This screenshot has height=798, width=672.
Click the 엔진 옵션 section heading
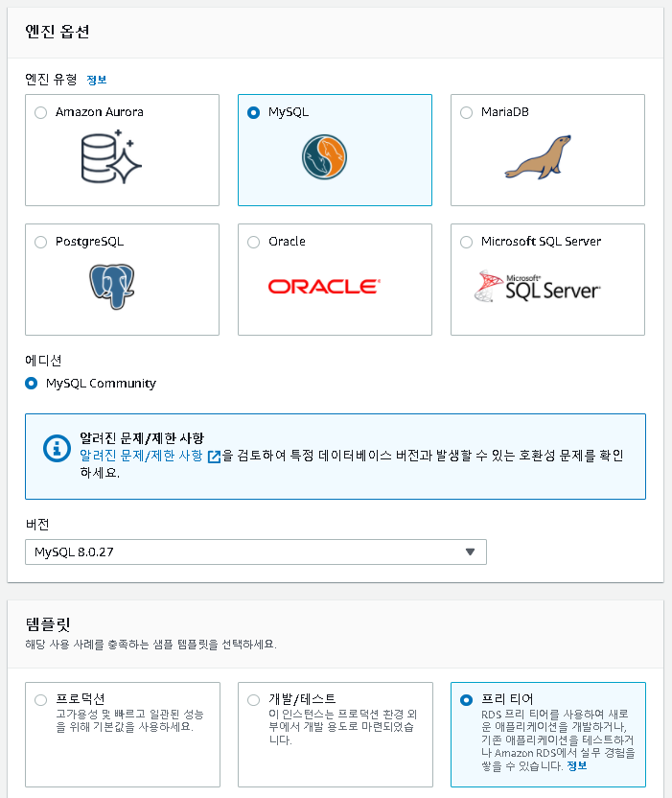(58, 32)
